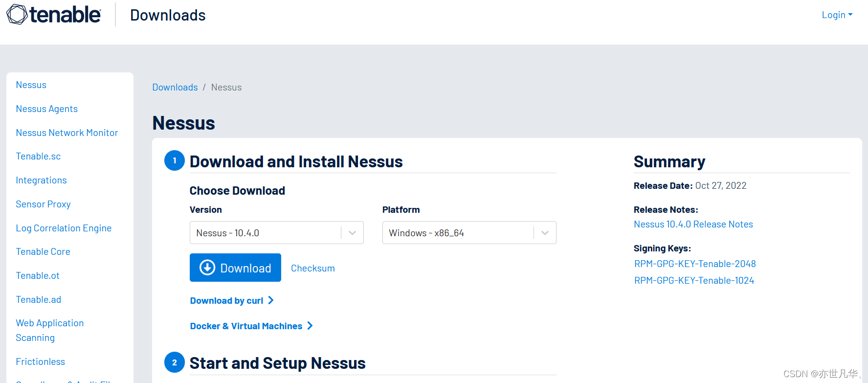The width and height of the screenshot is (868, 383).
Task: Open RPM-GPG-KEY-Tenable-2048 signing key
Action: (x=695, y=264)
